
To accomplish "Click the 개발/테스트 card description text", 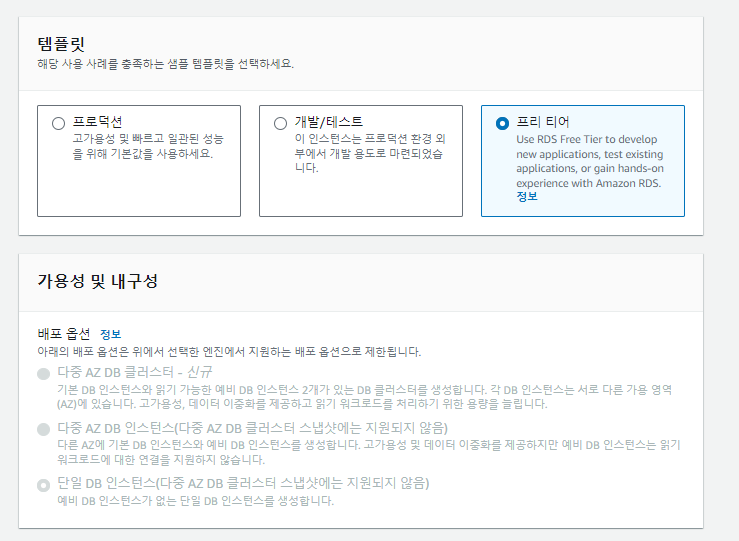I will 370,153.
